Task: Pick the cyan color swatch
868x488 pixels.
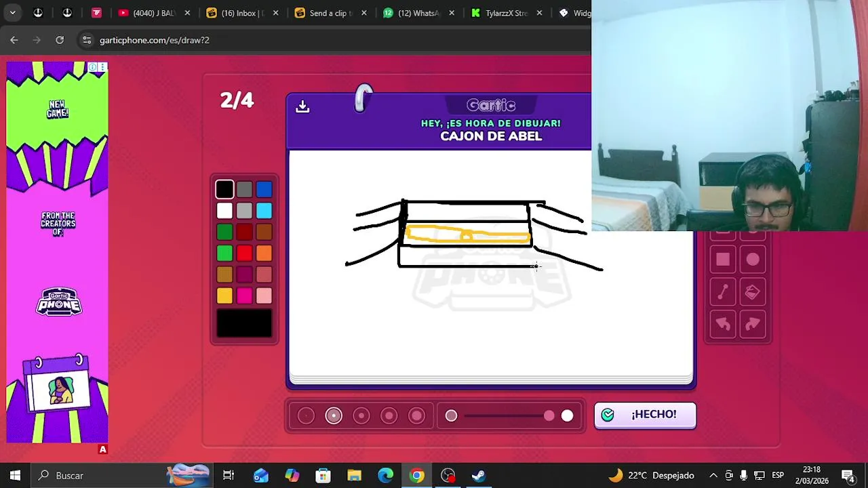Action: pyautogui.click(x=264, y=211)
